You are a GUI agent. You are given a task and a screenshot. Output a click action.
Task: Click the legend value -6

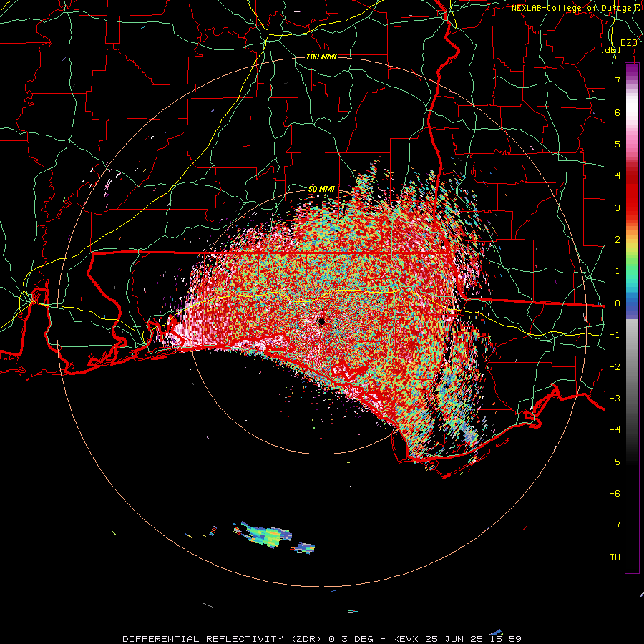pos(615,493)
